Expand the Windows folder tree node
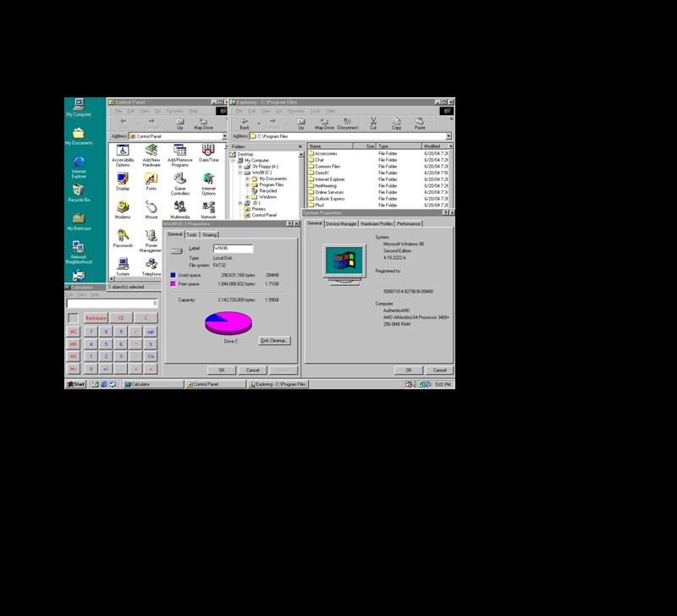This screenshot has height=616, width=677. point(247,197)
